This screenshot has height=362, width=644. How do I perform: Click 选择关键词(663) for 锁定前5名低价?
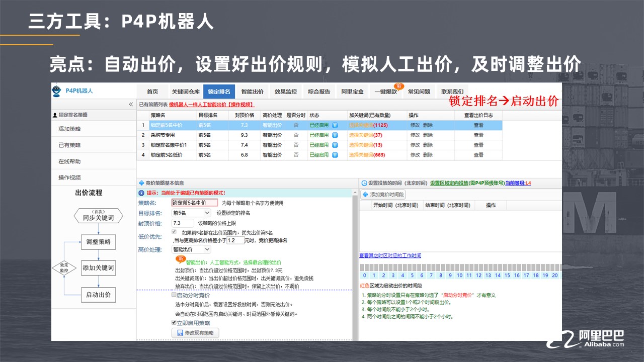click(x=367, y=155)
